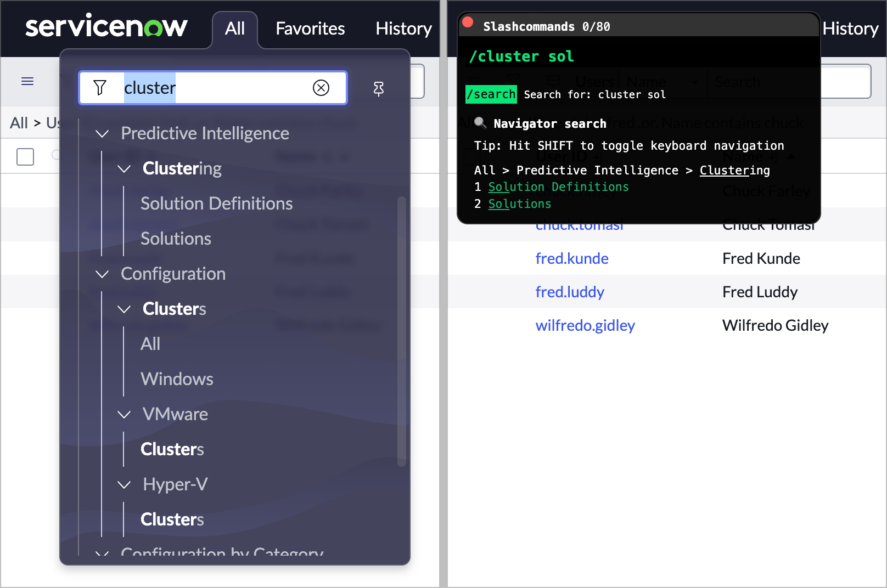Collapse the VMware group
This screenshot has height=588, width=887.
(x=125, y=414)
